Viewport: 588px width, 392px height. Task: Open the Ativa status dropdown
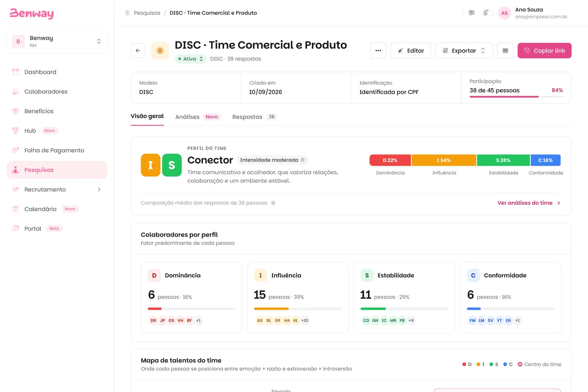[x=190, y=59]
